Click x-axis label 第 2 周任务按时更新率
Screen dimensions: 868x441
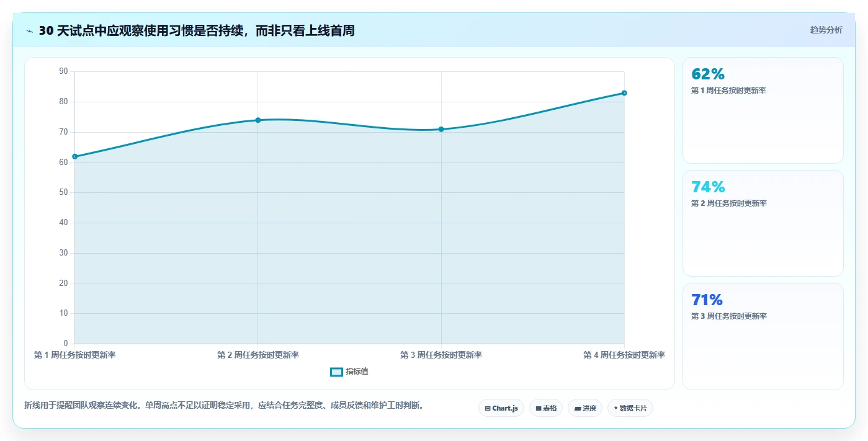(258, 355)
